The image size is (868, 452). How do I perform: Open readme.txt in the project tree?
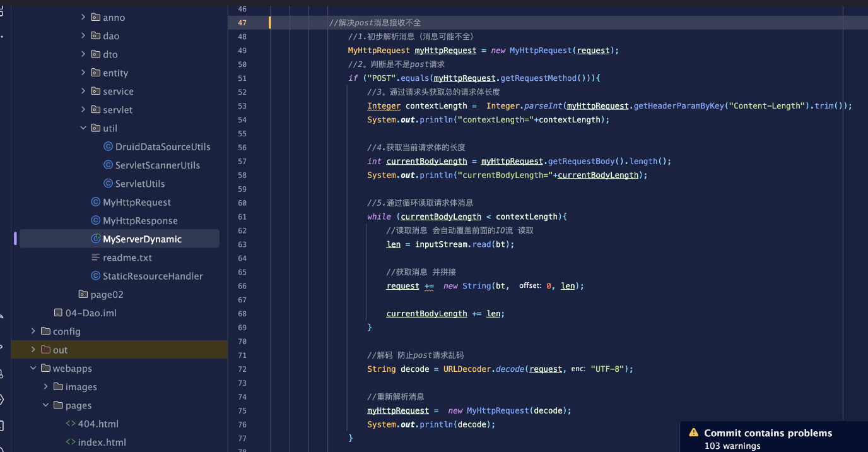[x=127, y=258]
